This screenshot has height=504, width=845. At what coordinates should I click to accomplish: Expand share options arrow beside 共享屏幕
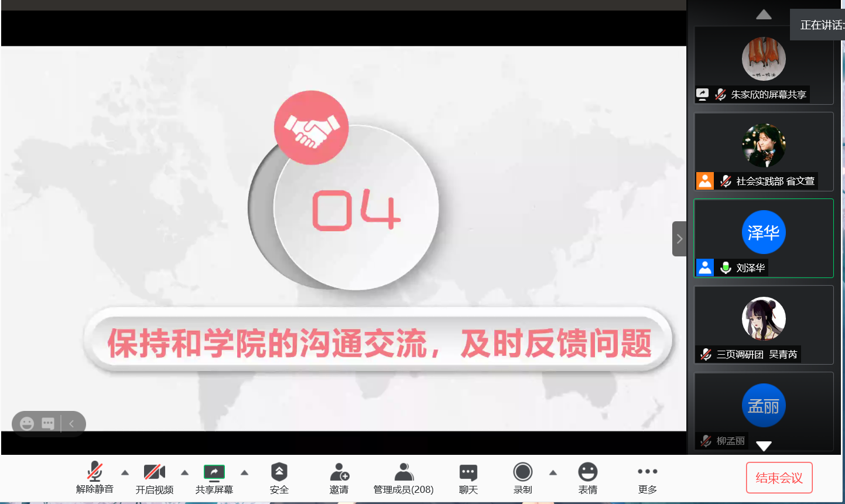tap(245, 472)
